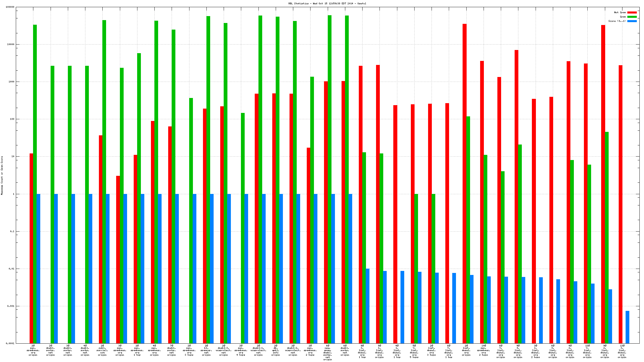Click the Not Spam legend text

620,12
